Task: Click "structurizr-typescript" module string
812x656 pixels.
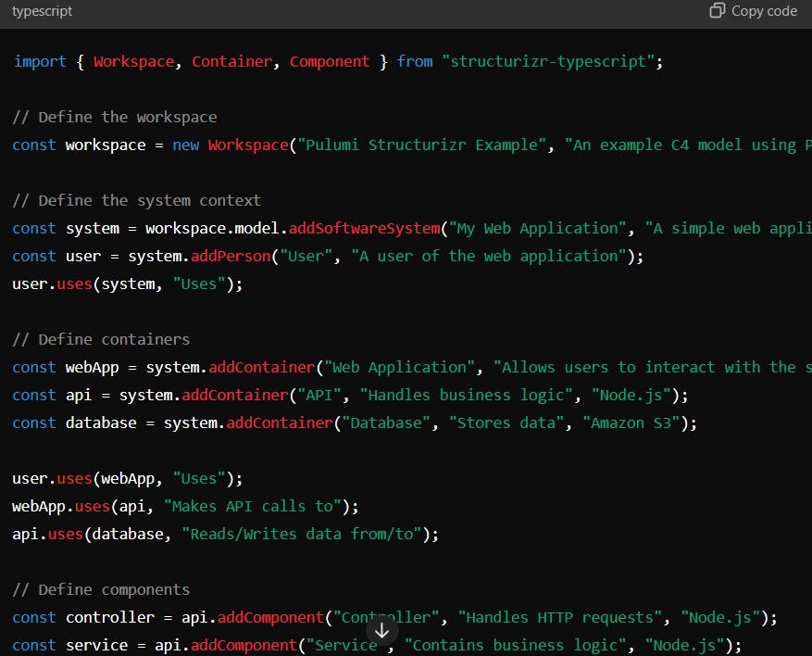Action: [x=548, y=62]
